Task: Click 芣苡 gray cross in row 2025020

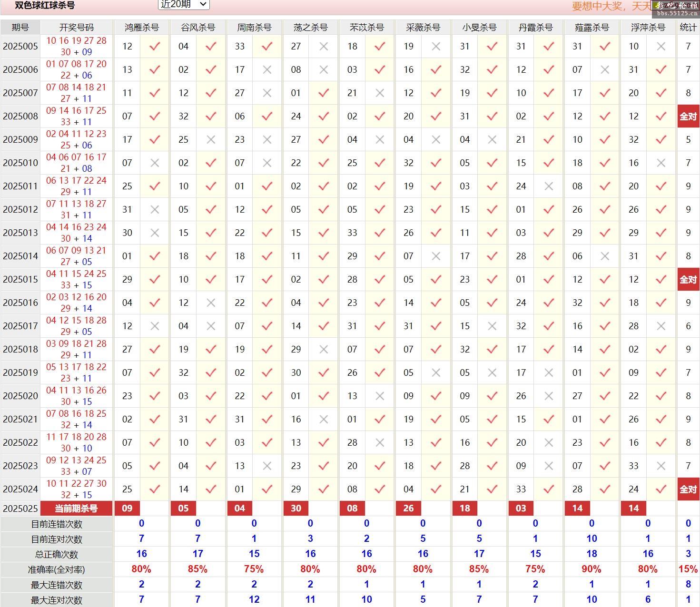Action: (x=380, y=396)
